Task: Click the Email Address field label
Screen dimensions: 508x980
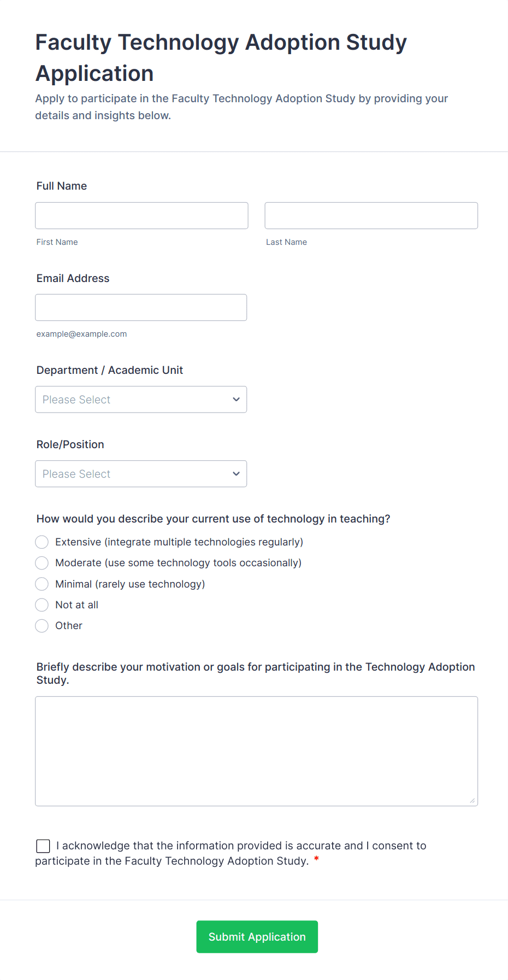Action: [x=73, y=278]
